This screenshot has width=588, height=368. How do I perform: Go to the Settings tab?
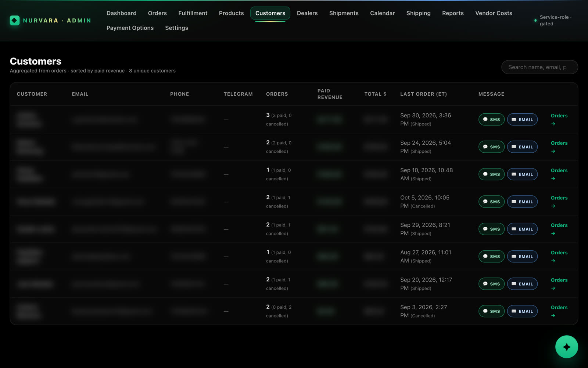tap(176, 28)
